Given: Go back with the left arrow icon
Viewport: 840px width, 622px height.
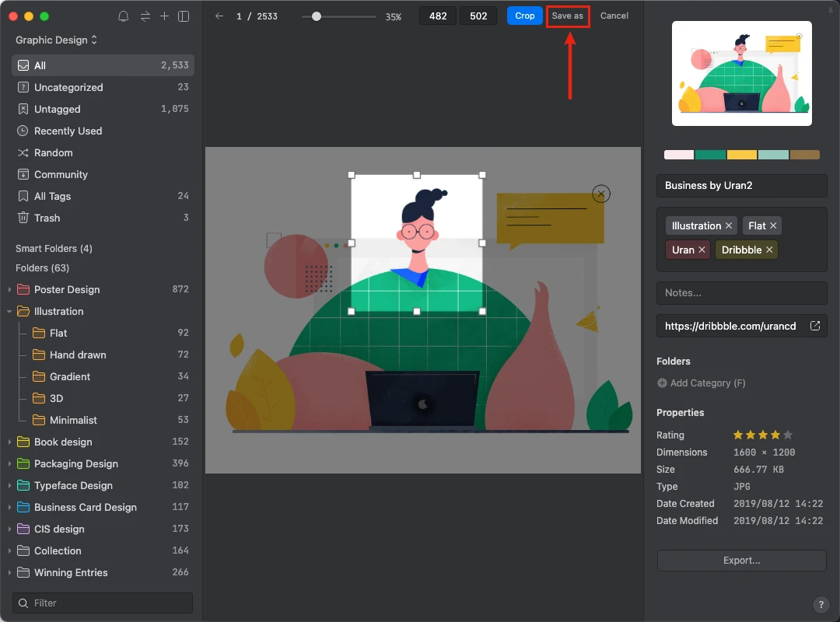Looking at the screenshot, I should (219, 16).
